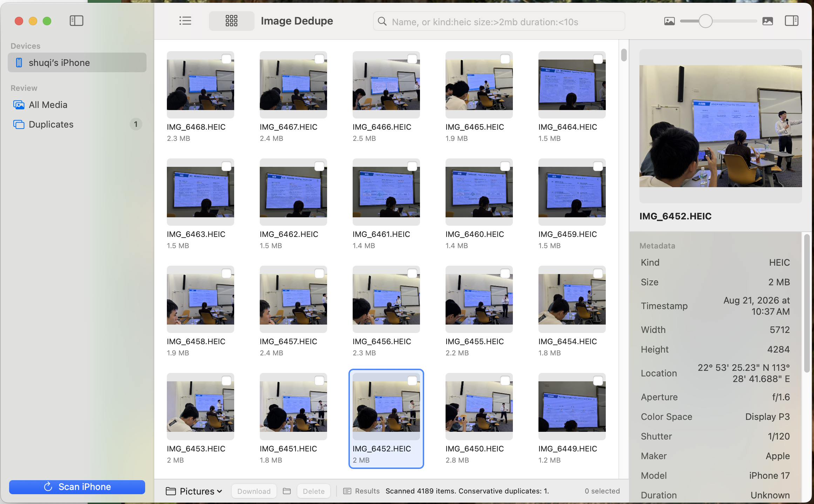Select shuqi's iPhone device
Viewport: 814px width, 504px height.
point(77,63)
